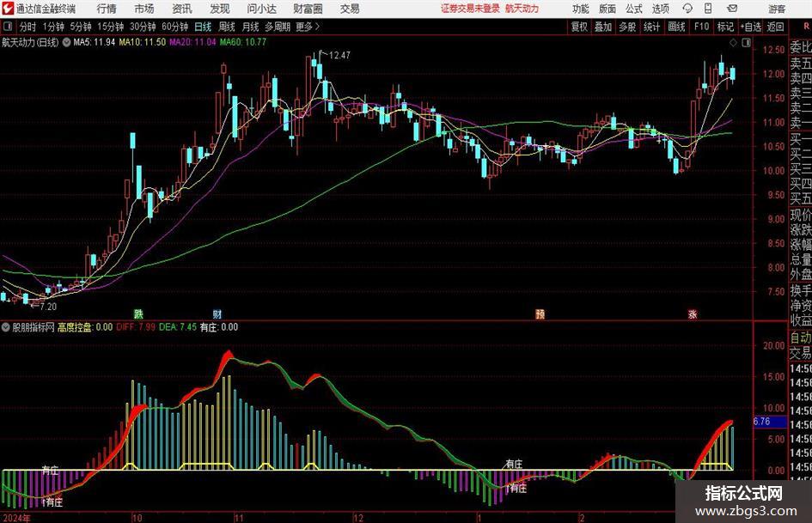Open the 多周期 option
Image resolution: width=812 pixels, height=523 pixels.
pos(278,27)
